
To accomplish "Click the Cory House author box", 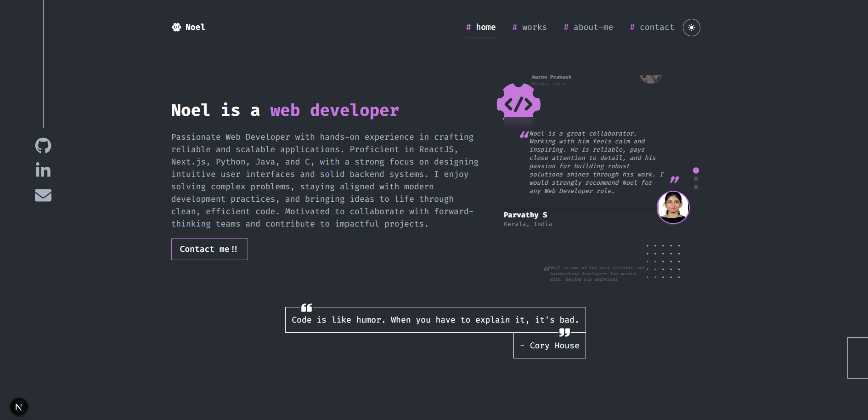I will (x=549, y=346).
